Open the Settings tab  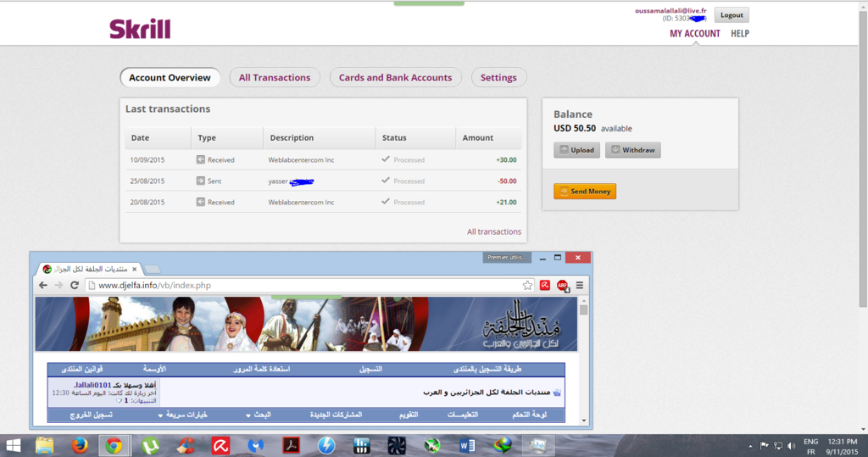coord(498,77)
